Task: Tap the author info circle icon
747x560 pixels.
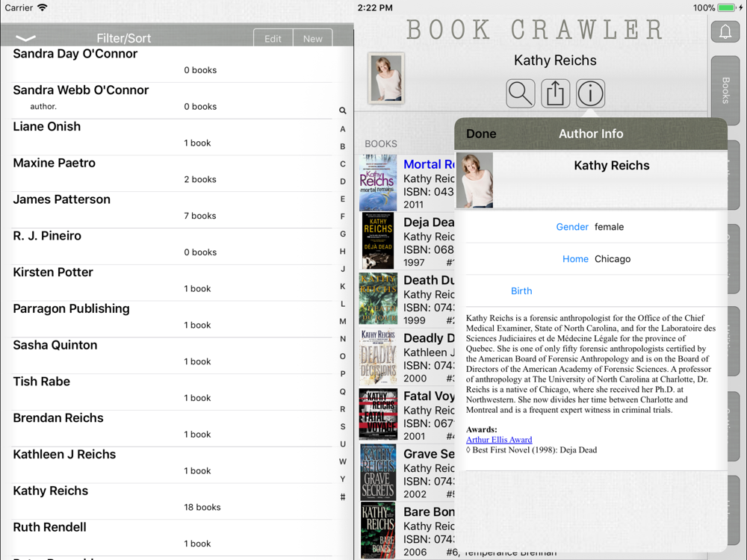Action: (590, 93)
